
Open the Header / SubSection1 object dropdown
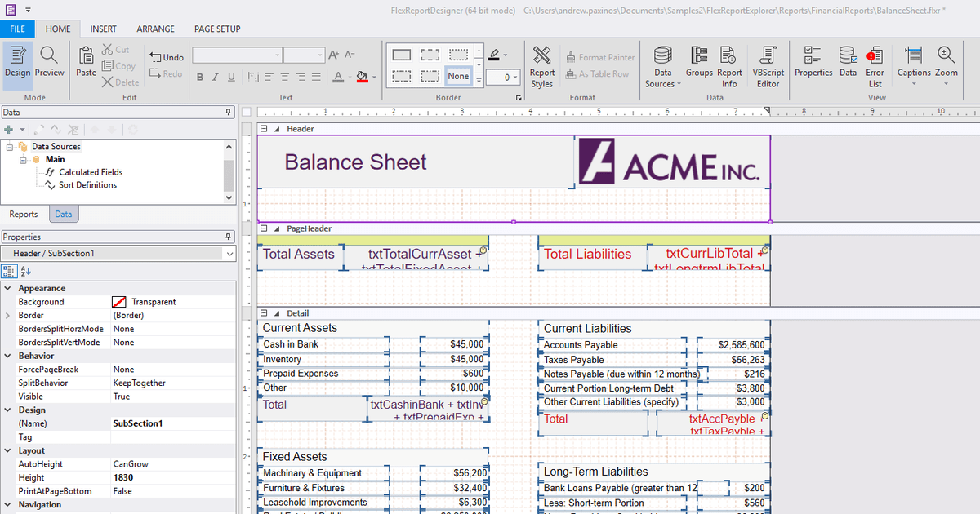[229, 254]
